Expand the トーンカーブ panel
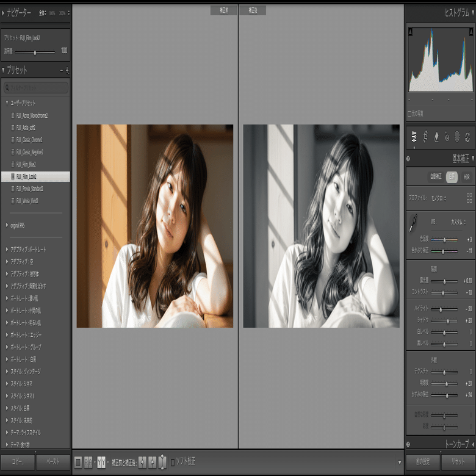 click(x=473, y=444)
